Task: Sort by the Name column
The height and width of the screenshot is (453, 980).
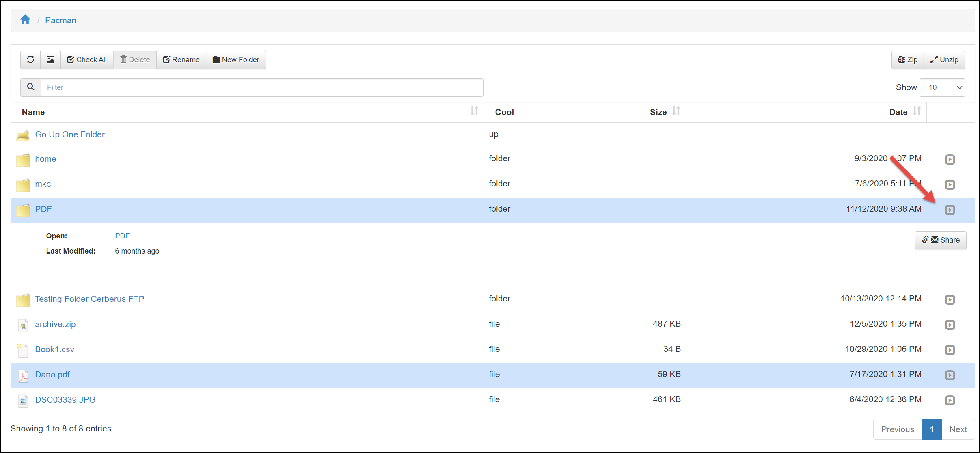Action: click(247, 112)
